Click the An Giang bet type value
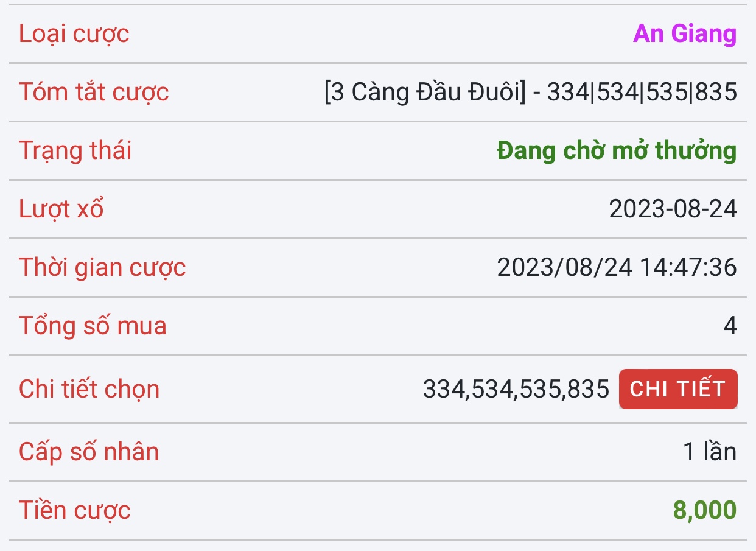 click(685, 33)
